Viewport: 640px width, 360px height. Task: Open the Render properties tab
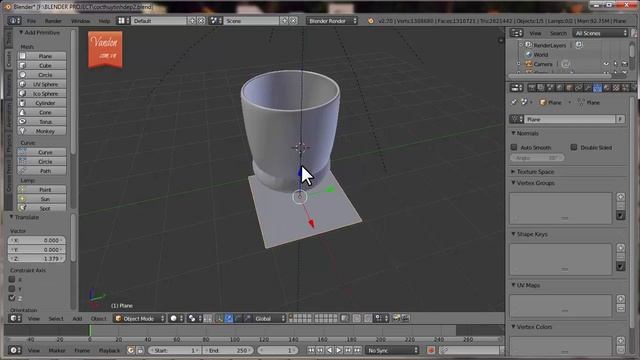coord(531,88)
